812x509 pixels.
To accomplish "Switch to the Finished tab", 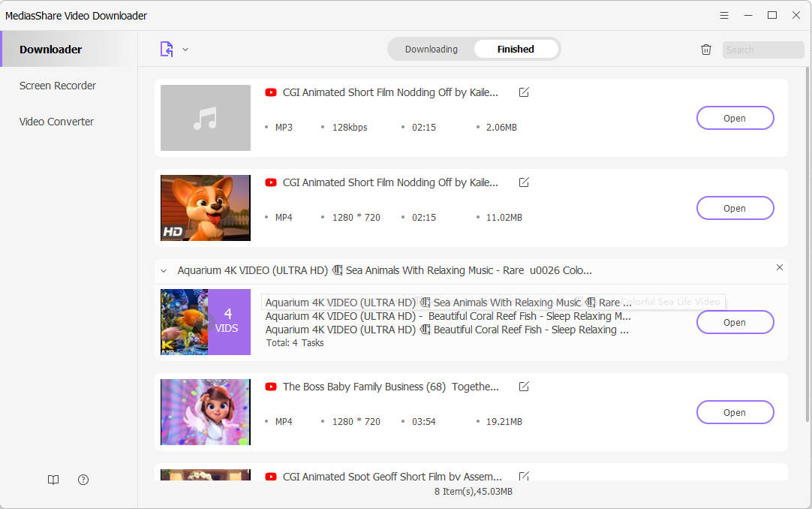I will (x=516, y=50).
